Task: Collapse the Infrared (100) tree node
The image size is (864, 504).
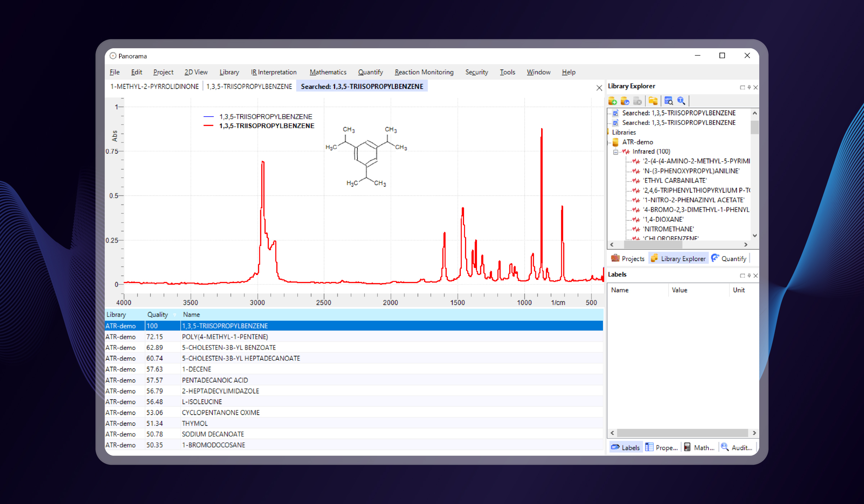Action: (x=616, y=152)
